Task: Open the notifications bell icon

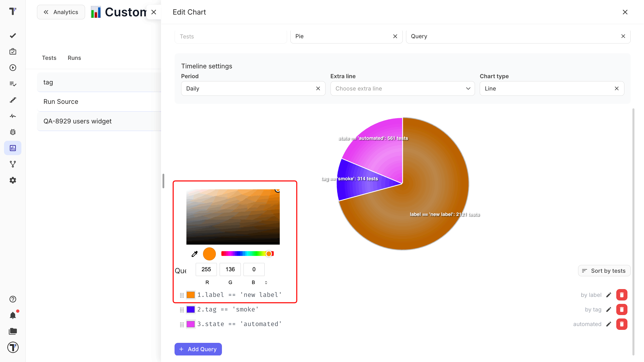Action: pyautogui.click(x=13, y=315)
